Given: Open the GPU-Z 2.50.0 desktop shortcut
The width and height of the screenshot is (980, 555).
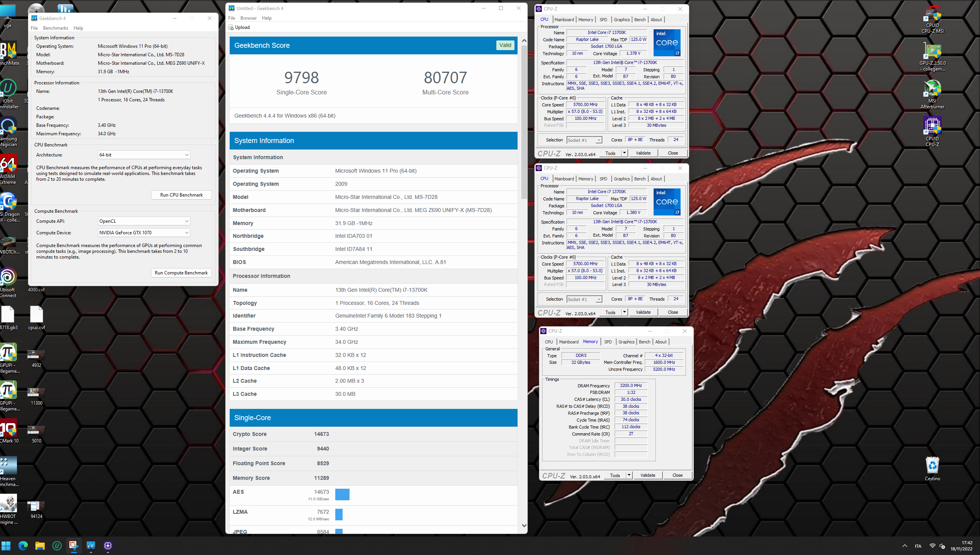Looking at the screenshot, I should 932,57.
